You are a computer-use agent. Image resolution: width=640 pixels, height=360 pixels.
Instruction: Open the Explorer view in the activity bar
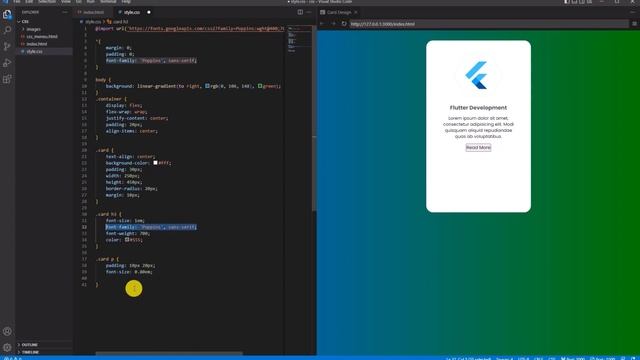pos(7,14)
